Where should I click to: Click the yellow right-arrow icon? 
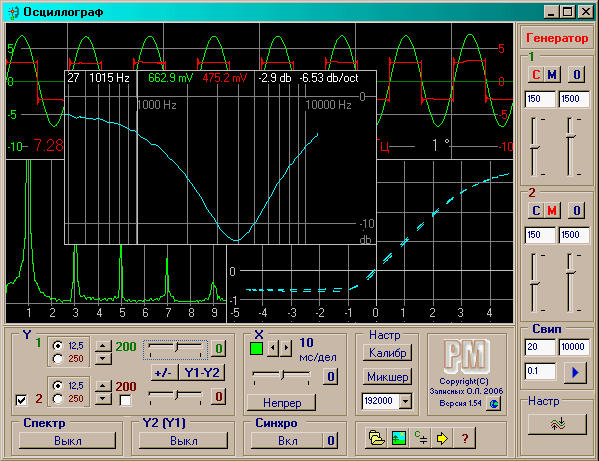[x=442, y=438]
